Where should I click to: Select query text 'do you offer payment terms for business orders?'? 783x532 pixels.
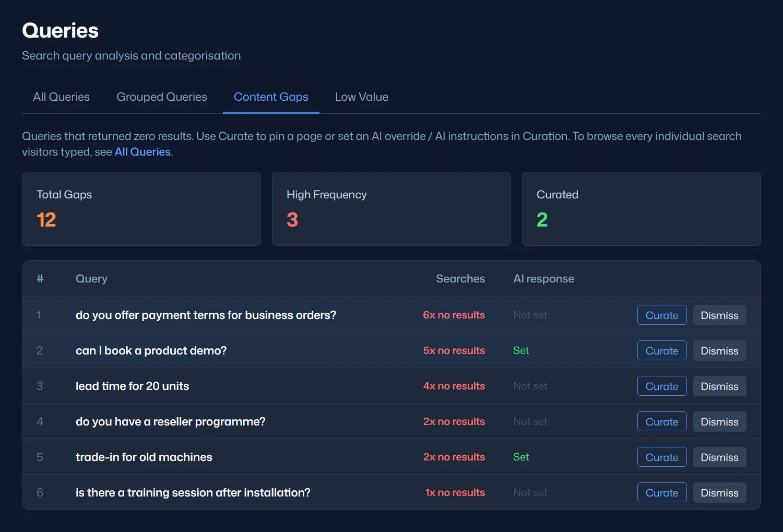coord(206,315)
